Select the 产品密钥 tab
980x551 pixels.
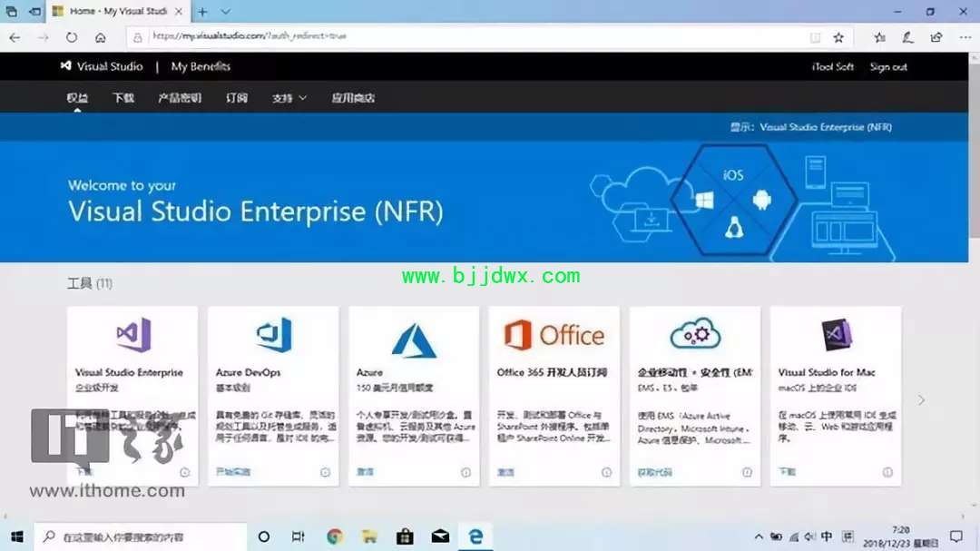click(x=180, y=98)
